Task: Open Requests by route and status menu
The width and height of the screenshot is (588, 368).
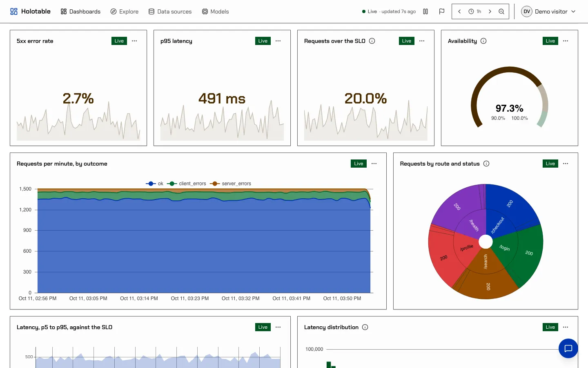Action: (x=566, y=164)
